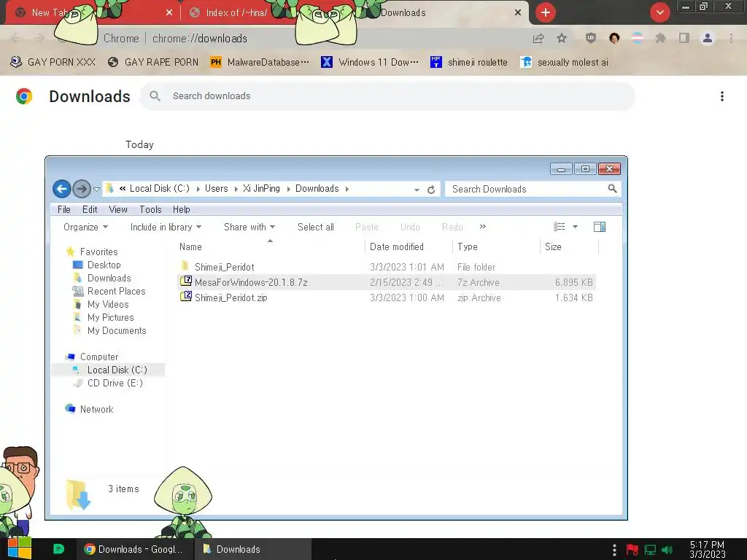Viewport: 747px width, 560px height.
Task: Open new Chrome tab with plus button
Action: pos(546,12)
